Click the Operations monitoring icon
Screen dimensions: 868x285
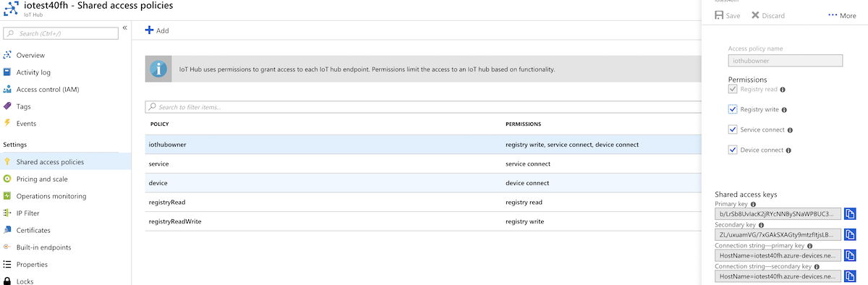point(7,196)
